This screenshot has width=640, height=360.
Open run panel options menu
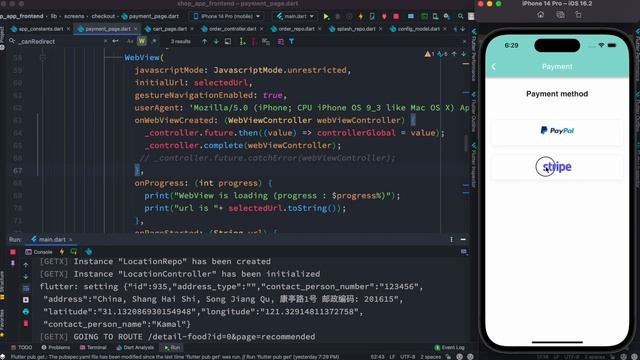[451, 240]
